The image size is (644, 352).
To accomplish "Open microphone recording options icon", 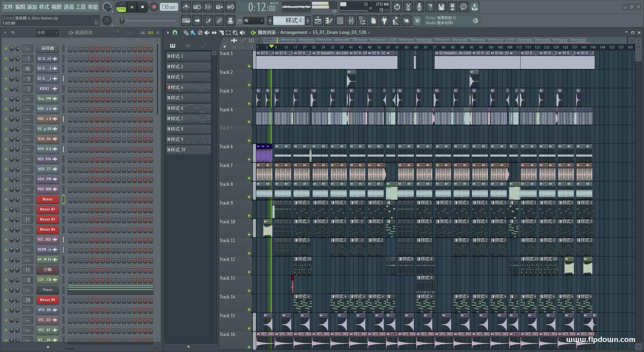I will point(419,7).
